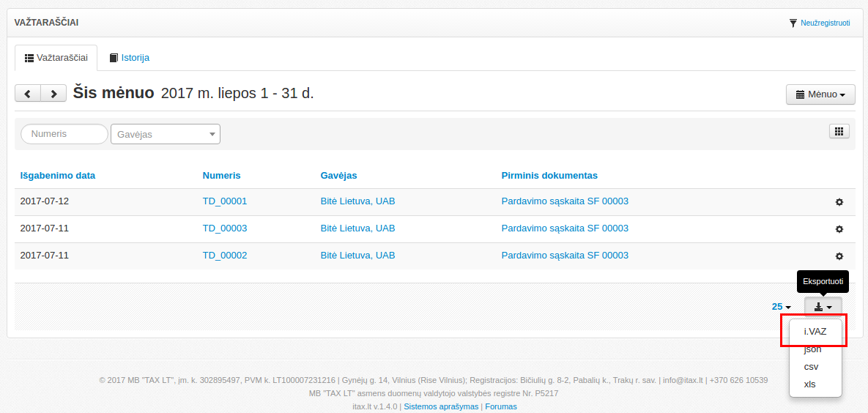Select the Važtaraščiai tab
This screenshot has width=868, height=413.
(56, 57)
